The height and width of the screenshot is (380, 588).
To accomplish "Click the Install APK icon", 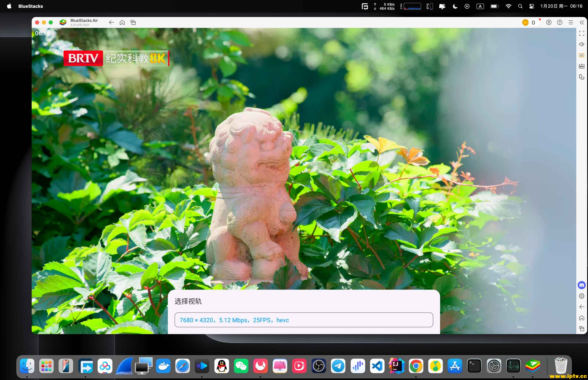I will [x=582, y=66].
